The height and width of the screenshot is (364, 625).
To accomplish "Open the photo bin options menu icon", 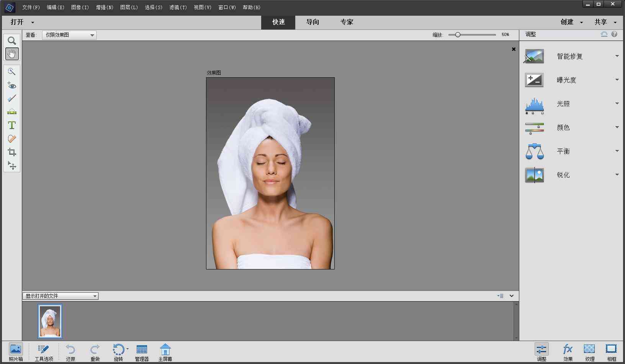I will pyautogui.click(x=500, y=296).
